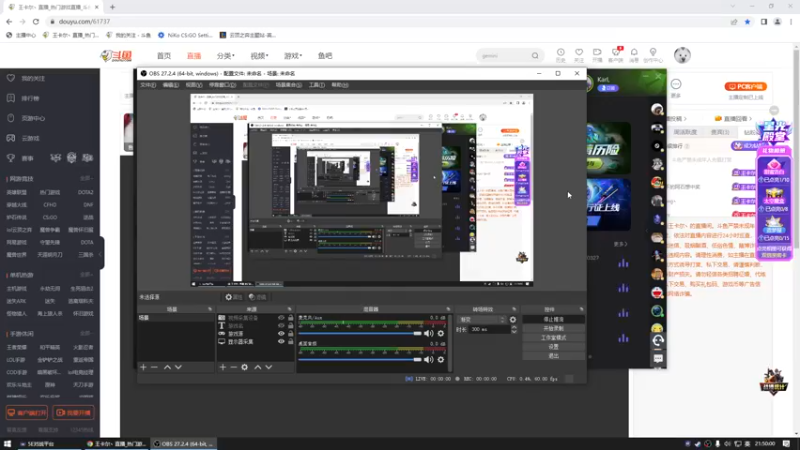Open the 排行榜 ranking icon in sidebar
This screenshot has height=450, width=800.
[x=11, y=98]
